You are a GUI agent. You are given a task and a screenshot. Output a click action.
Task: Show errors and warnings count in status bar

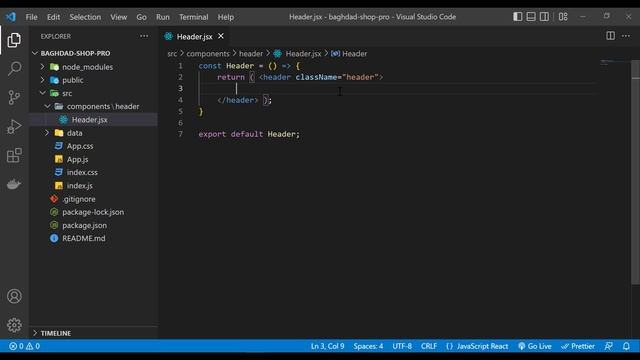coord(24,346)
